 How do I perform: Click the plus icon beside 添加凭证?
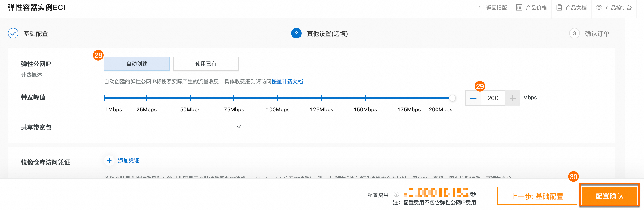click(x=109, y=160)
